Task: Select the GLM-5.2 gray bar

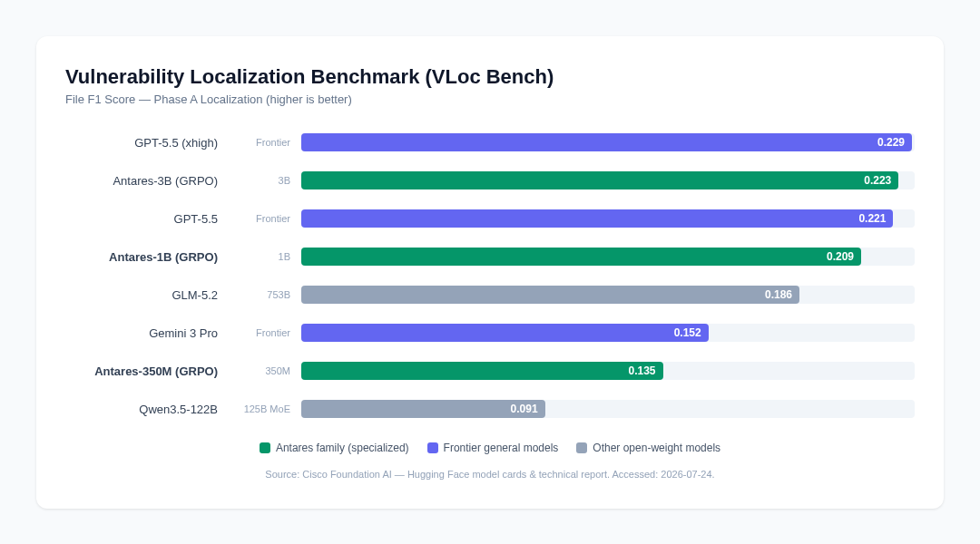Action: coord(550,295)
